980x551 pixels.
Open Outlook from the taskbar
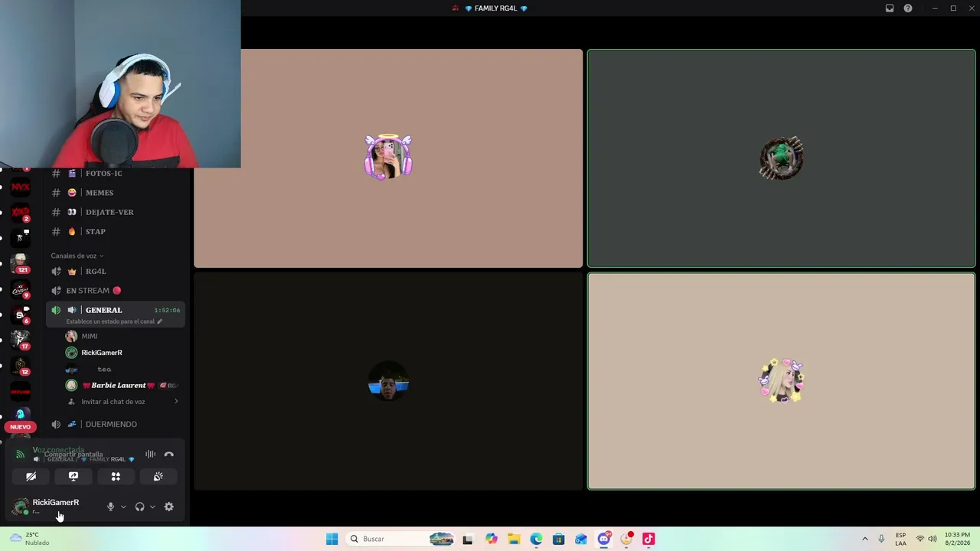(581, 539)
